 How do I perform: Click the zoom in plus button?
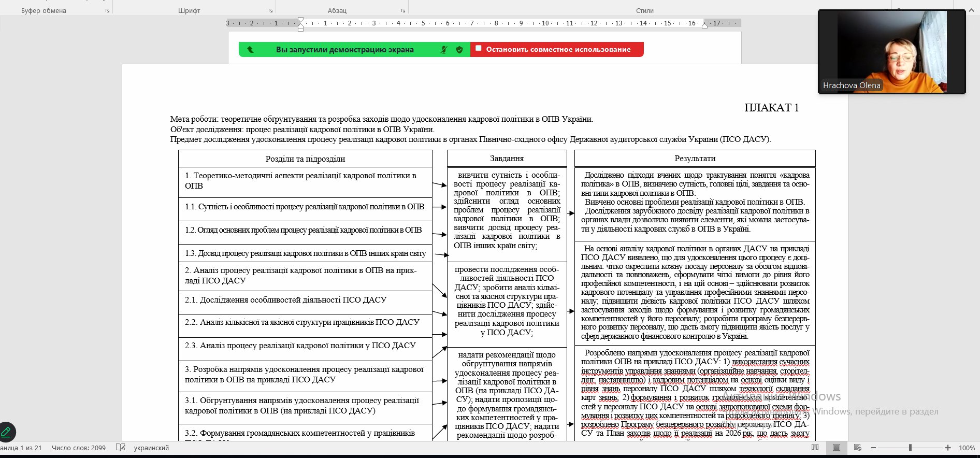point(947,448)
